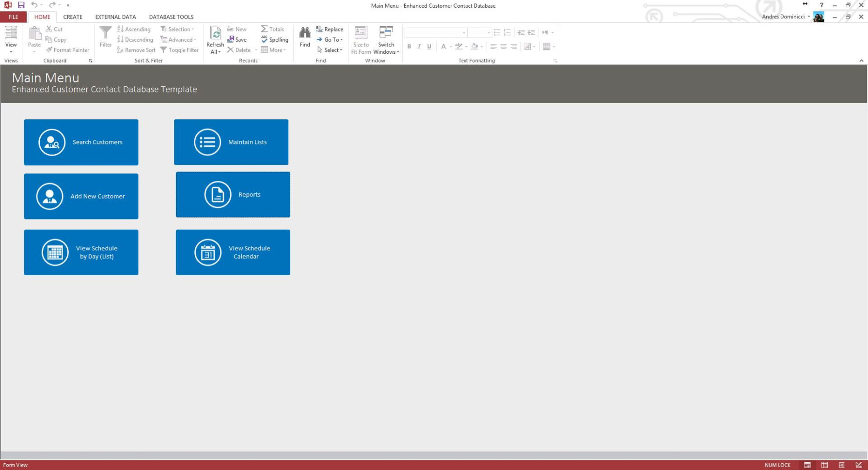The width and height of the screenshot is (868, 470).
Task: Select the Format Painter
Action: 67,50
